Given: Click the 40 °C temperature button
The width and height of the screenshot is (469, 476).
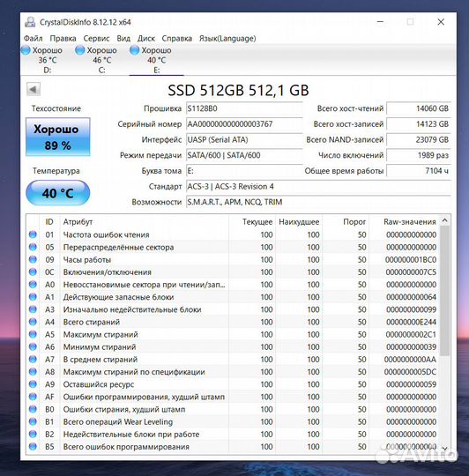Looking at the screenshot, I should [57, 193].
